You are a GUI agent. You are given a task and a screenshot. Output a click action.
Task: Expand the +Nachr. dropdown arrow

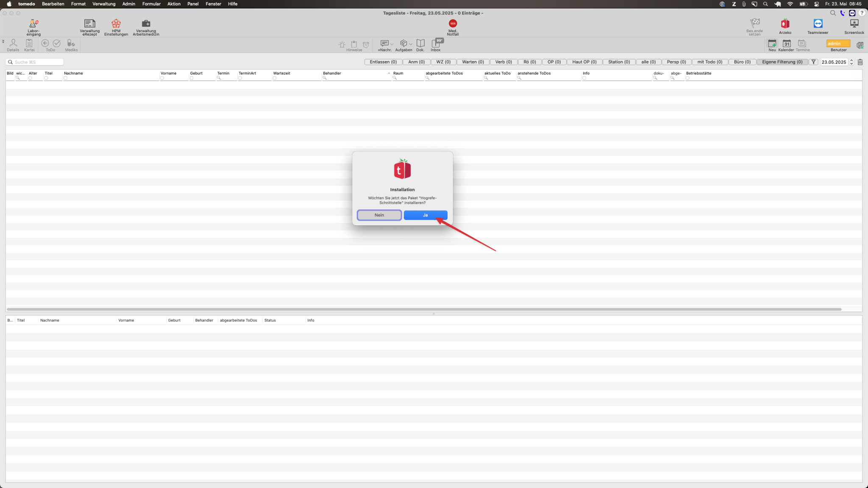[392, 44]
